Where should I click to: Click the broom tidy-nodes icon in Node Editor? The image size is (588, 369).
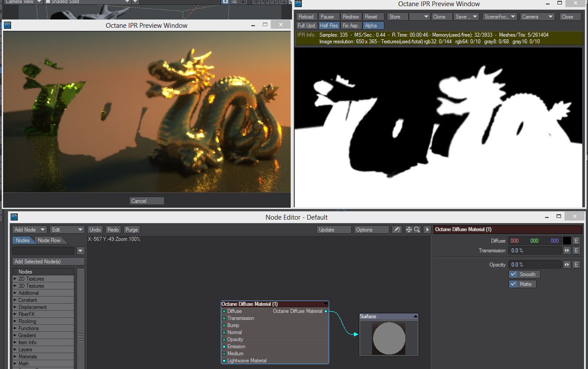(397, 230)
